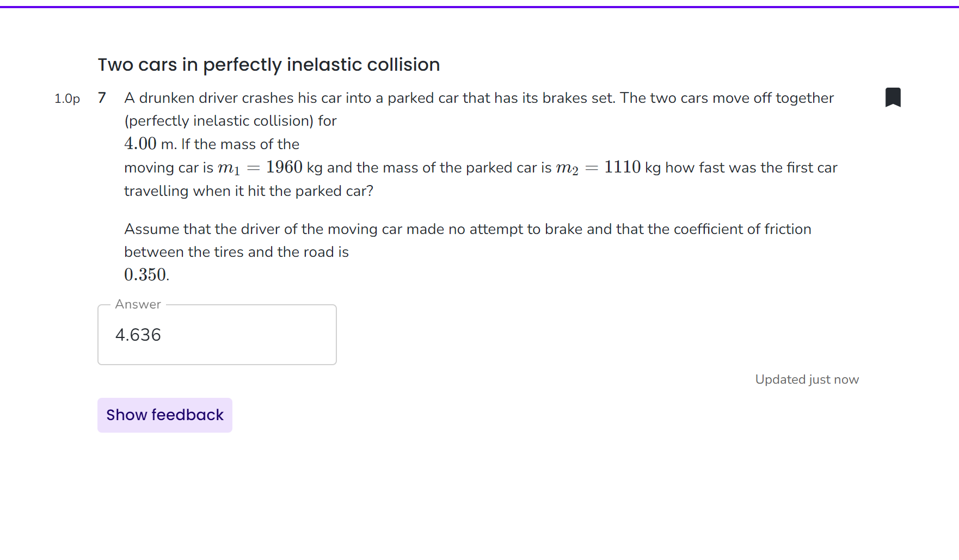959x560 pixels.
Task: Click the Updated just now status text
Action: (x=807, y=379)
